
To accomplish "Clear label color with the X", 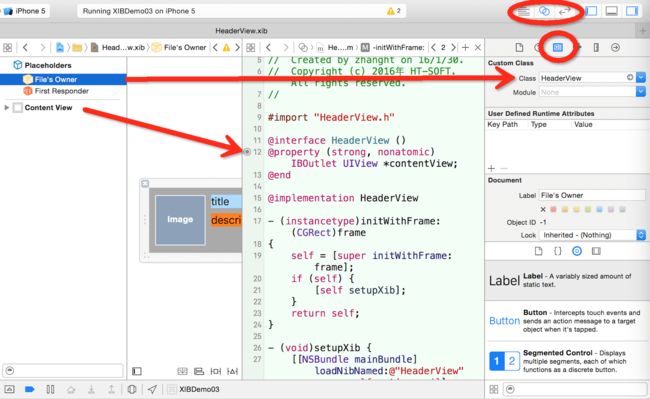I will pyautogui.click(x=543, y=209).
